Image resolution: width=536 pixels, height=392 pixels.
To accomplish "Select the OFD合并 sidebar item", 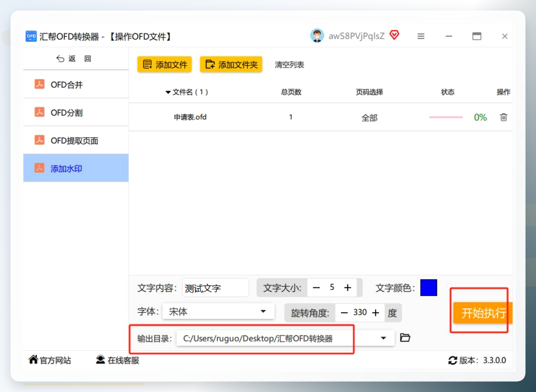I will coord(76,84).
